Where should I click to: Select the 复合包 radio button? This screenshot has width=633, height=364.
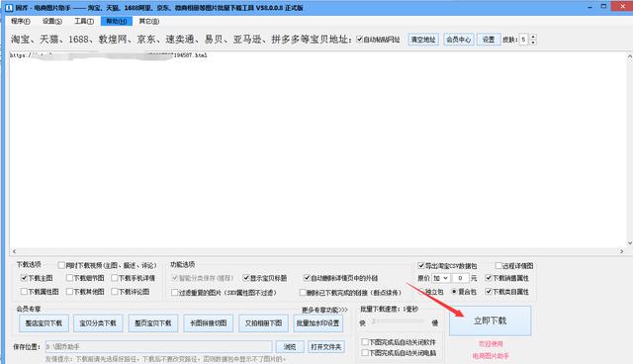coord(454,292)
